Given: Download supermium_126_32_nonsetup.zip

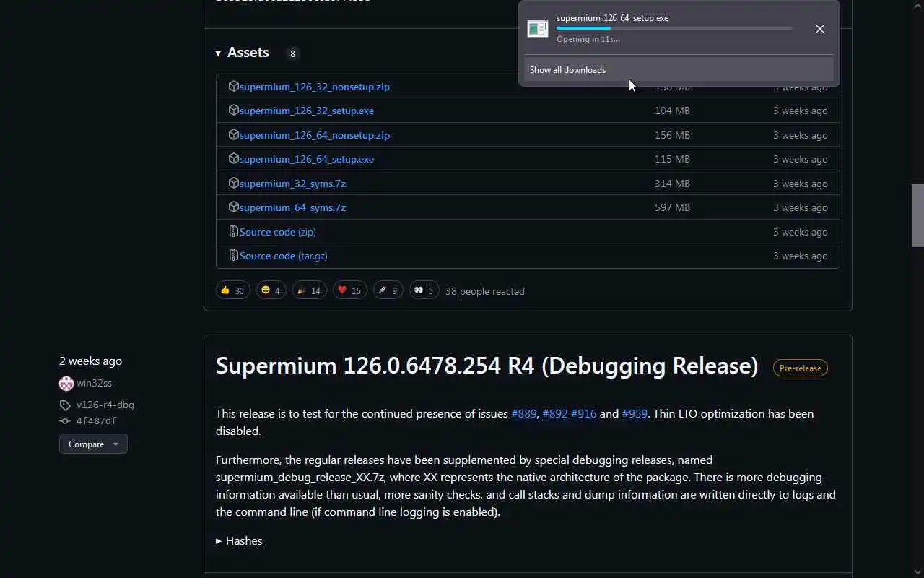Looking at the screenshot, I should (x=315, y=87).
